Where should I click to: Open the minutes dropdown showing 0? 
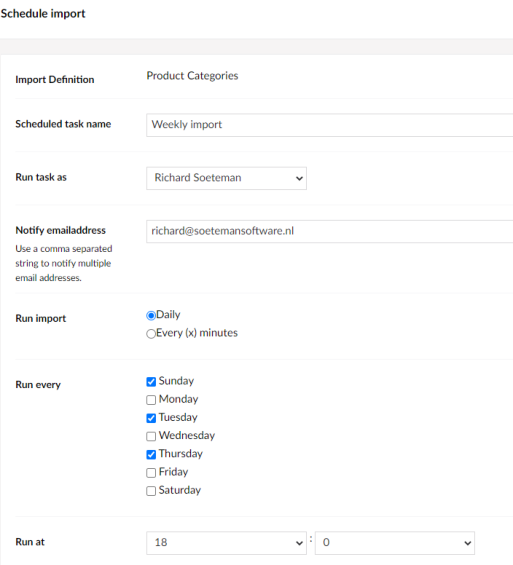pos(395,543)
